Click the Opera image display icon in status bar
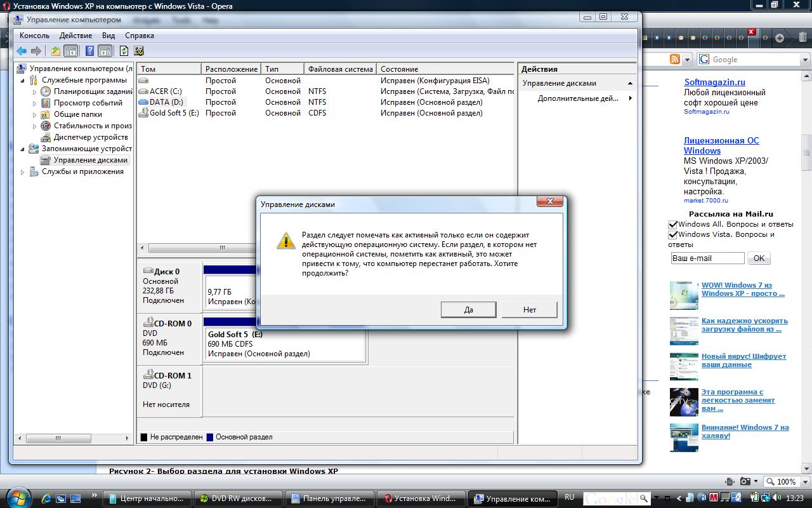The image size is (812, 508). pos(746,481)
